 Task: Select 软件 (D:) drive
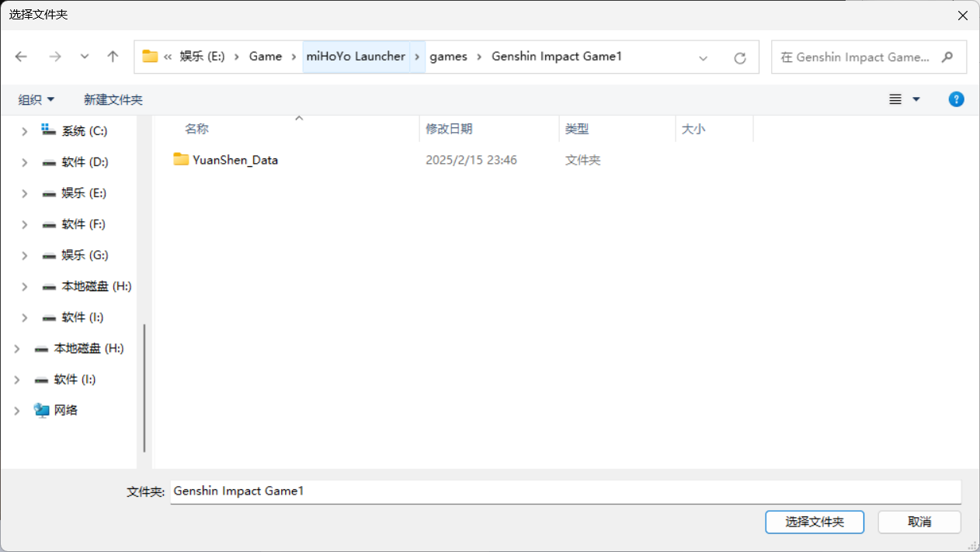click(x=85, y=162)
